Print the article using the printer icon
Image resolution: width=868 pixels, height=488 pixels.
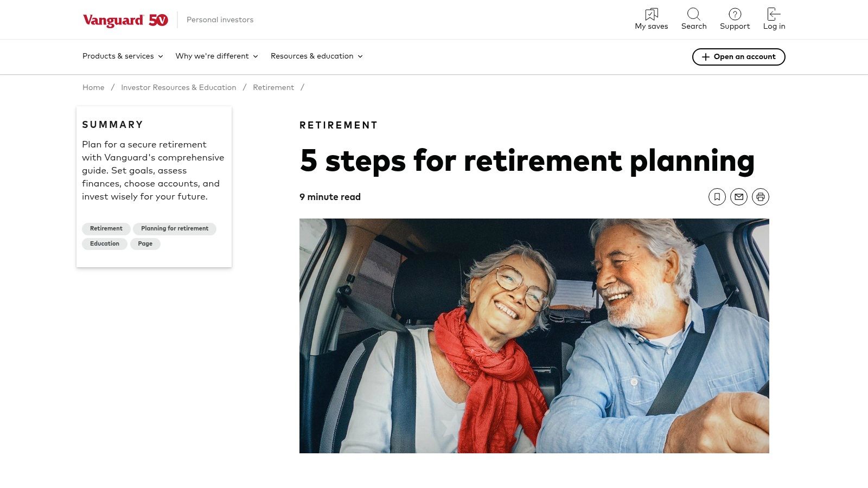[x=761, y=197]
